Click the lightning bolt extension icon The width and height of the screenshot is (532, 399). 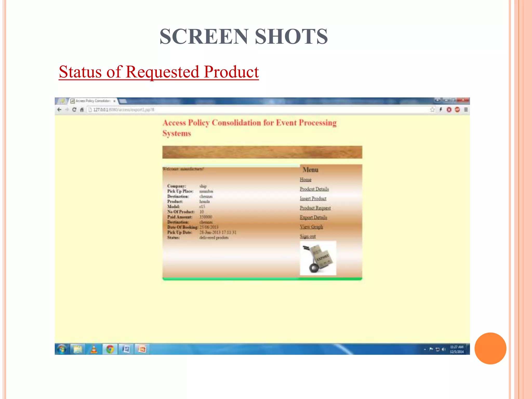coord(441,110)
